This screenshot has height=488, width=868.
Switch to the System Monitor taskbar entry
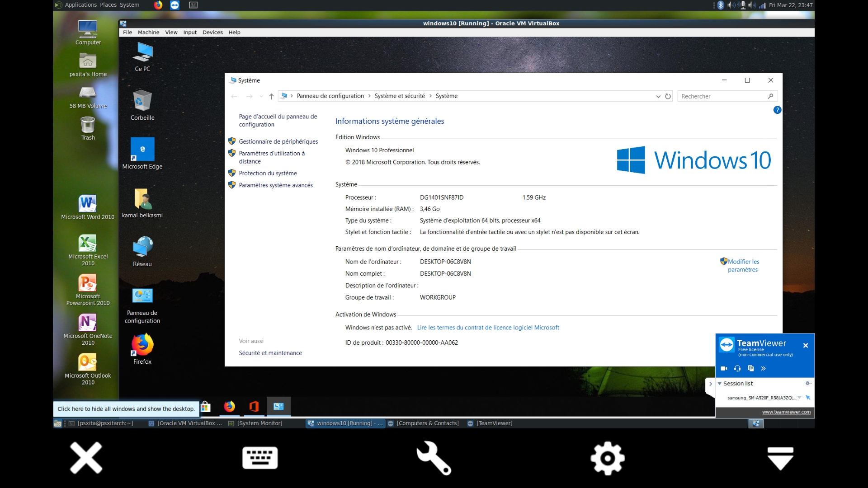point(255,423)
